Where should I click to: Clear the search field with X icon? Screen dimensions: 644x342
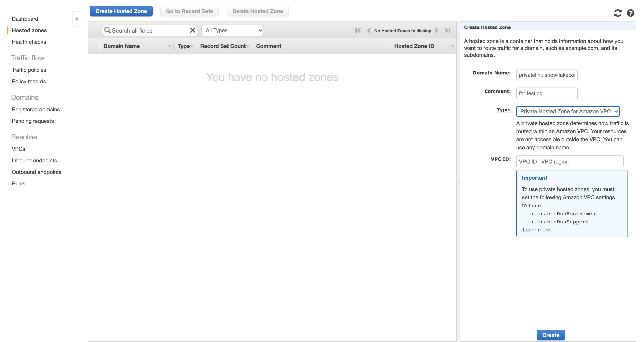193,30
